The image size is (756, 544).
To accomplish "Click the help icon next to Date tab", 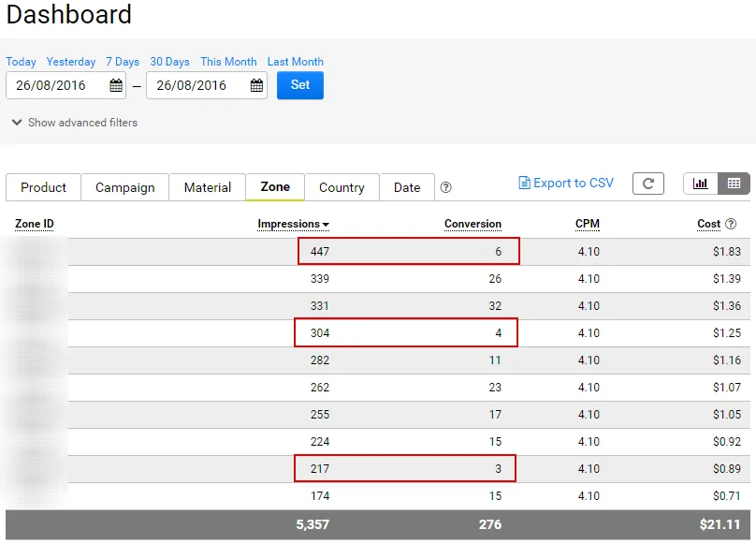I will click(x=446, y=187).
